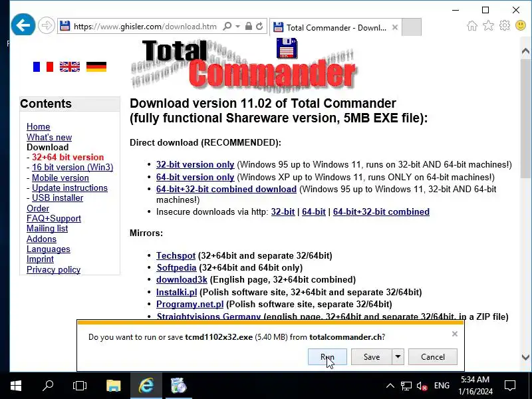Open the Privacy policy link
532x399 pixels.
[x=54, y=269]
